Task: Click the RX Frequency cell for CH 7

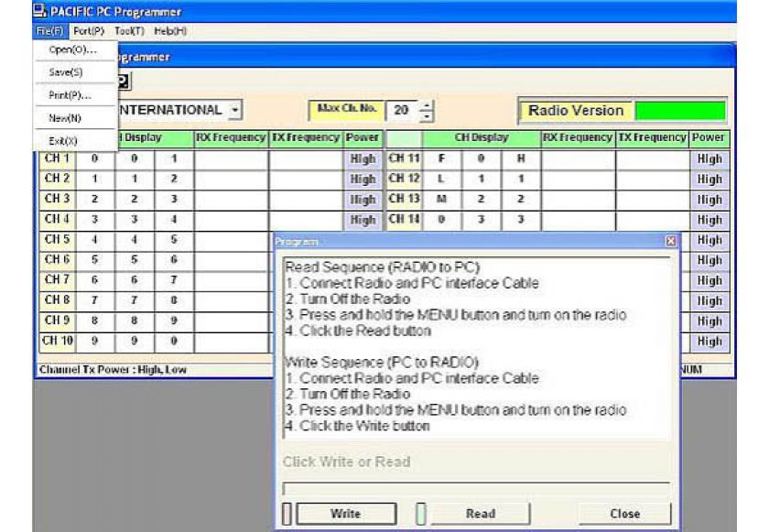Action: click(232, 280)
